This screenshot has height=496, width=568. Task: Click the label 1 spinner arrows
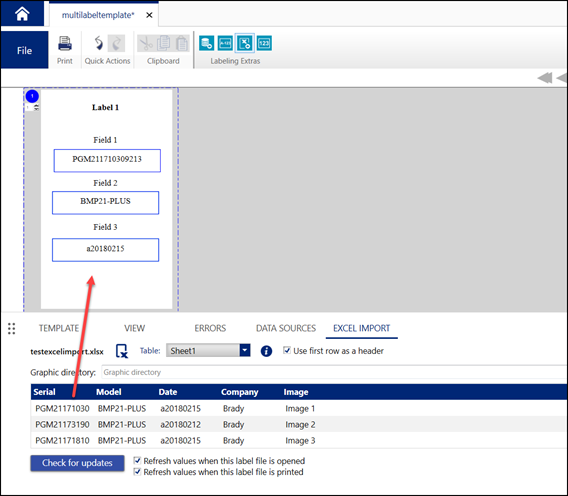(x=36, y=107)
